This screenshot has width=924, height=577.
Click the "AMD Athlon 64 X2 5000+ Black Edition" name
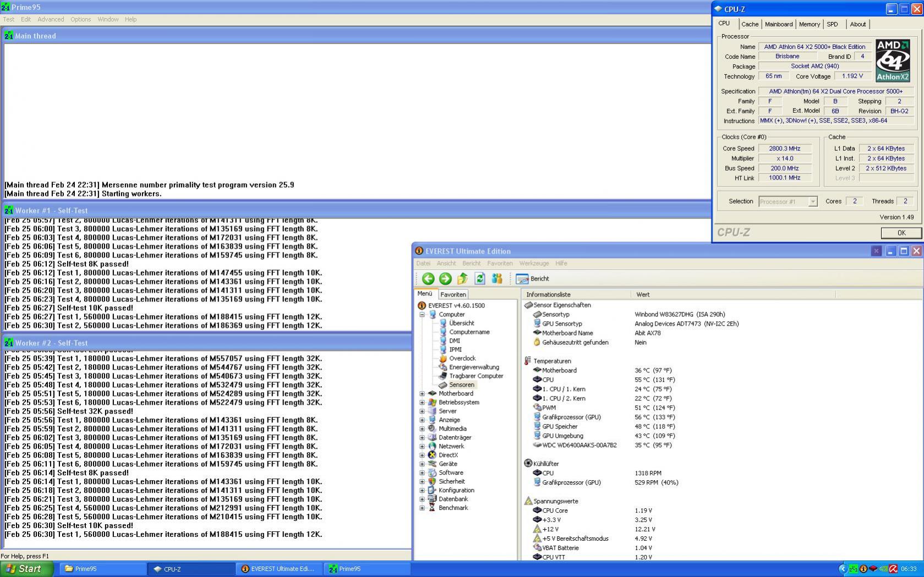814,47
